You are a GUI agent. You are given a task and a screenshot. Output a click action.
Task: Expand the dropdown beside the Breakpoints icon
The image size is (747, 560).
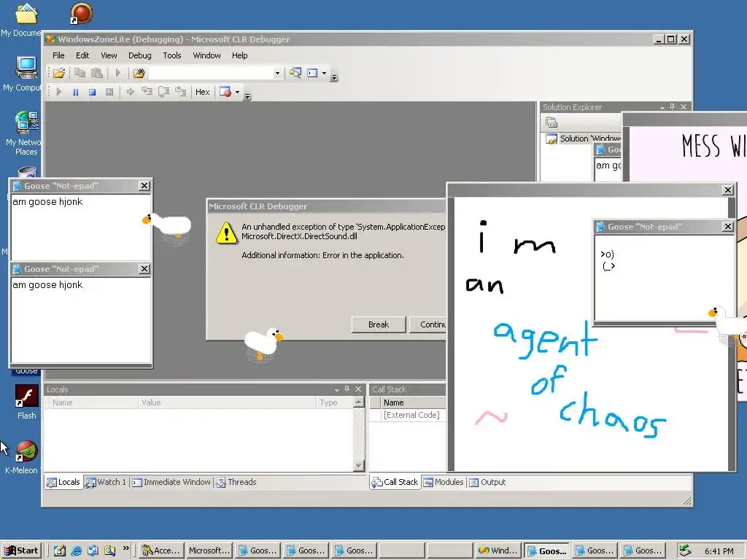[x=237, y=93]
